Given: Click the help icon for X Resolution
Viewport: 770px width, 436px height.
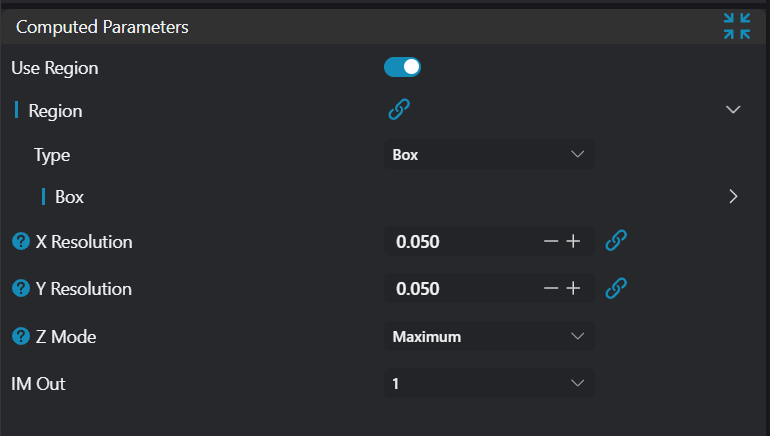Looking at the screenshot, I should (x=20, y=242).
